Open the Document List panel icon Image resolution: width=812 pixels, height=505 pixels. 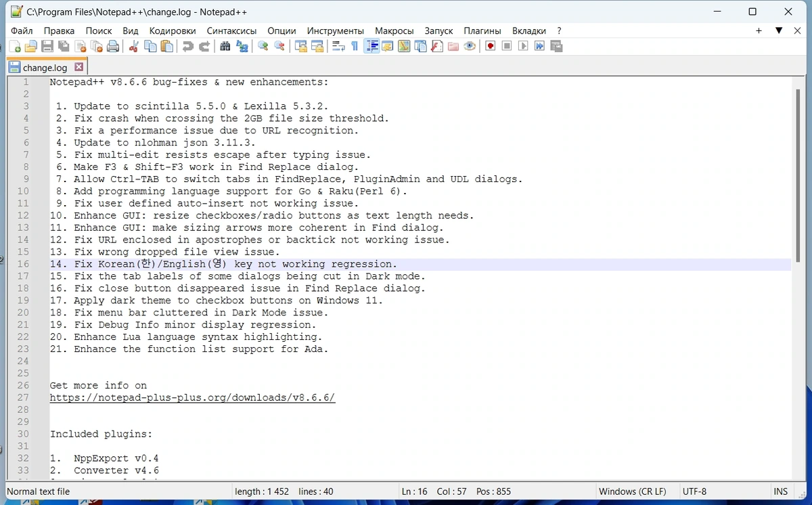tap(420, 46)
